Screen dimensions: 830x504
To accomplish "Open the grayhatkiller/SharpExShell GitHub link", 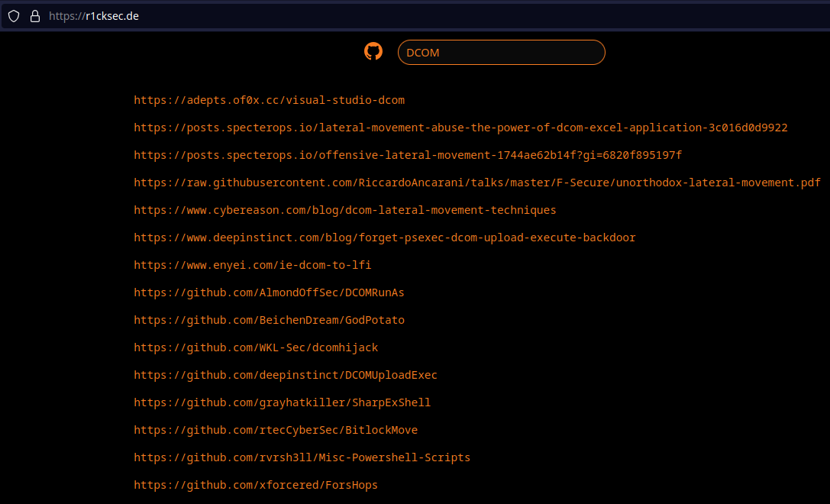I will [282, 402].
